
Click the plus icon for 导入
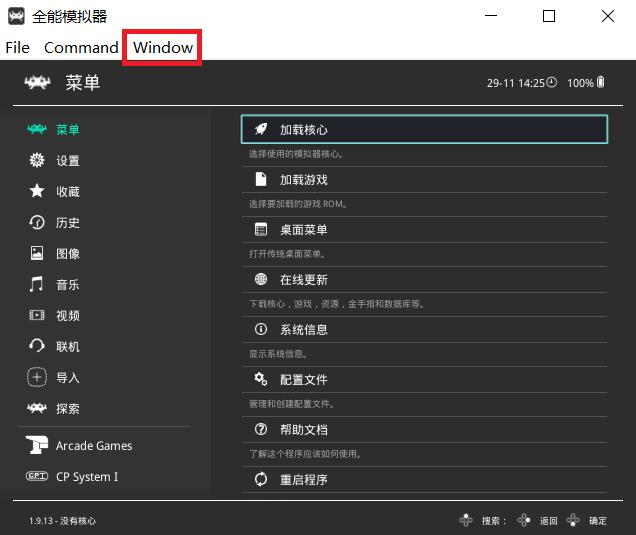point(37,377)
